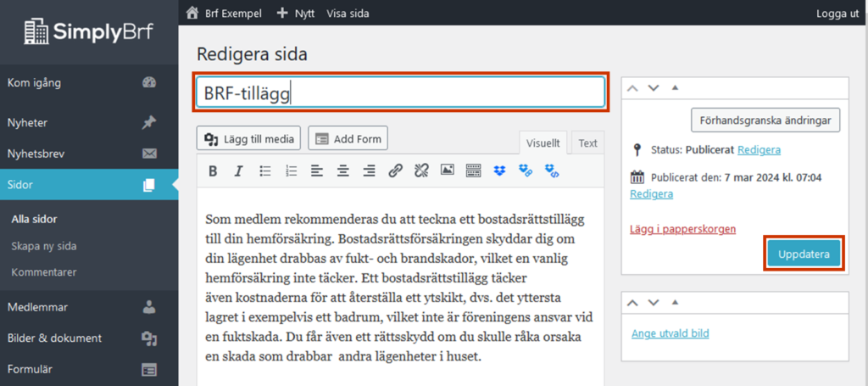Move publish panel down with chevron
Image resolution: width=868 pixels, height=386 pixels.
pos(653,87)
